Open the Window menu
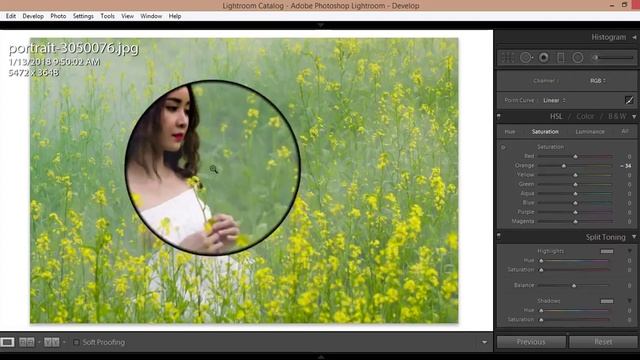Viewport: 640px width, 360px height. coord(151,16)
